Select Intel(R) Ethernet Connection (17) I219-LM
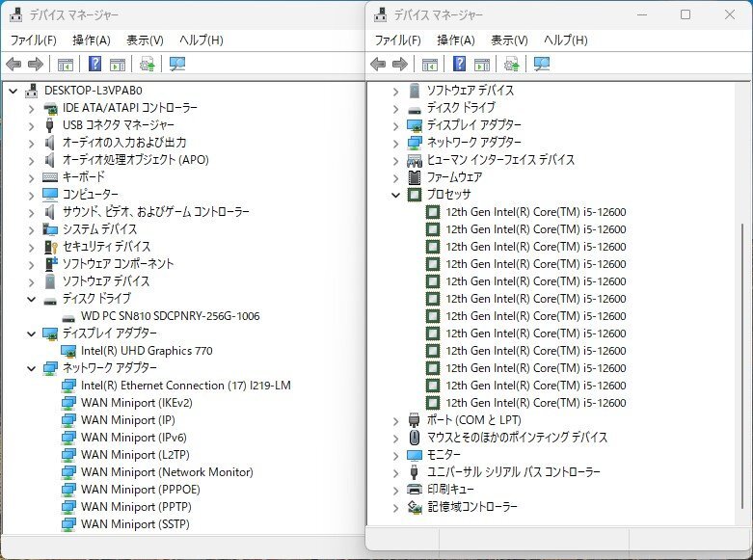 [185, 386]
